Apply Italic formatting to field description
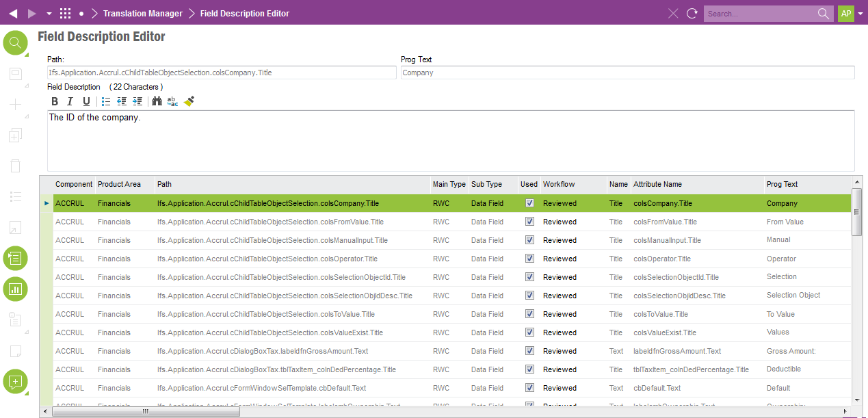 [70, 101]
